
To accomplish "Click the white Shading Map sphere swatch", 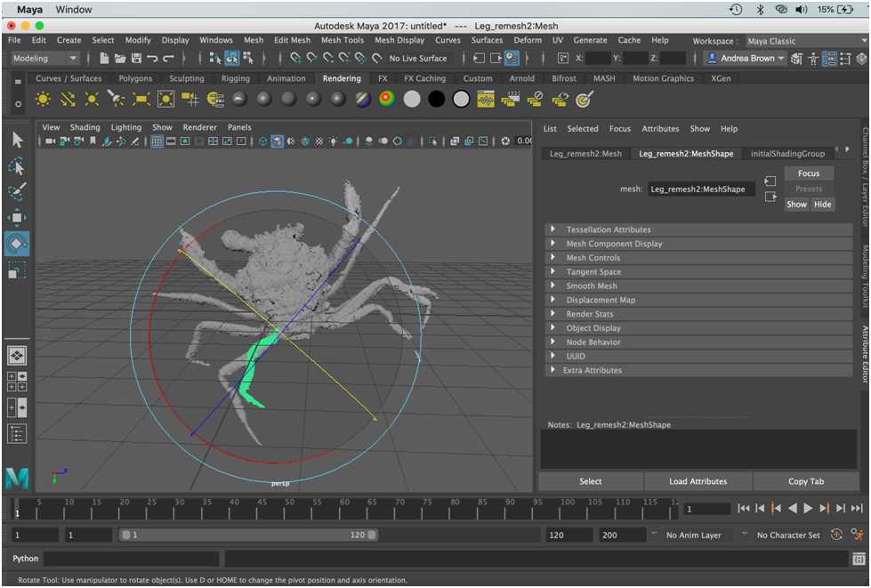I will (412, 100).
